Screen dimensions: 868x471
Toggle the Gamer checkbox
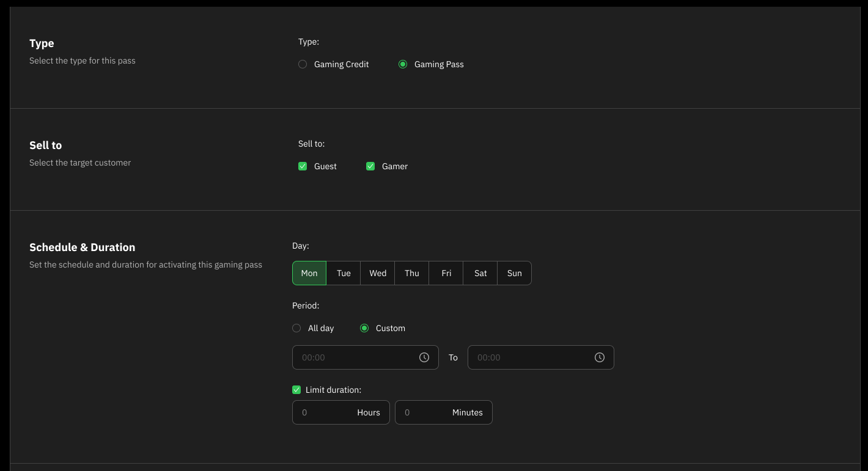[370, 166]
